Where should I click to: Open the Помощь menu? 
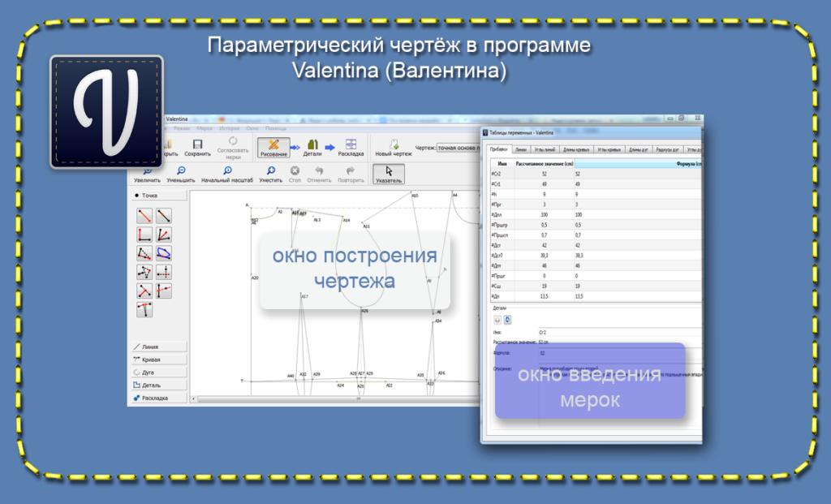coord(276,128)
